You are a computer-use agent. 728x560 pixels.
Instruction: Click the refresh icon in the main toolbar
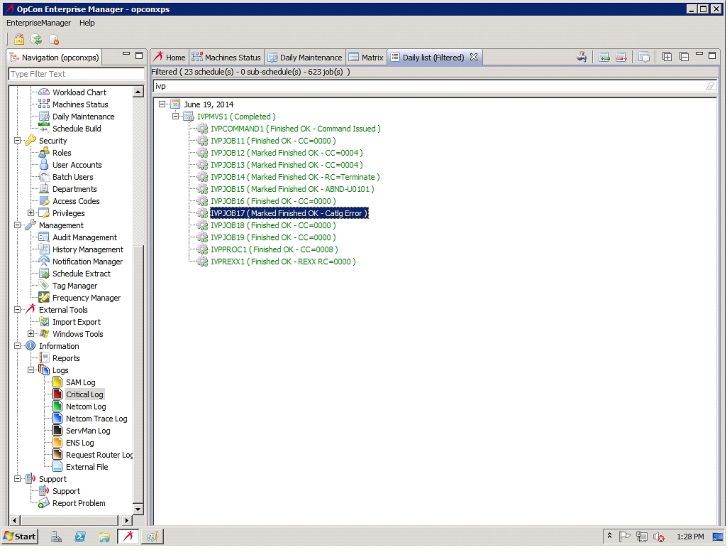[x=36, y=40]
